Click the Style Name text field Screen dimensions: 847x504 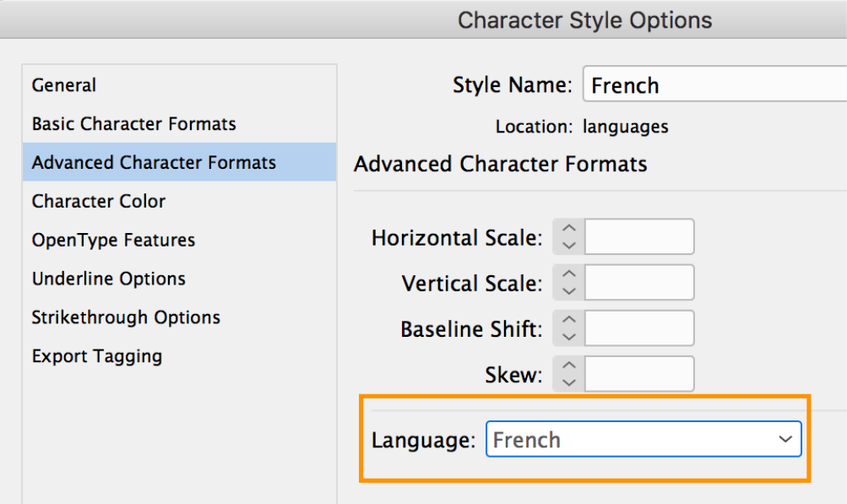click(x=714, y=84)
